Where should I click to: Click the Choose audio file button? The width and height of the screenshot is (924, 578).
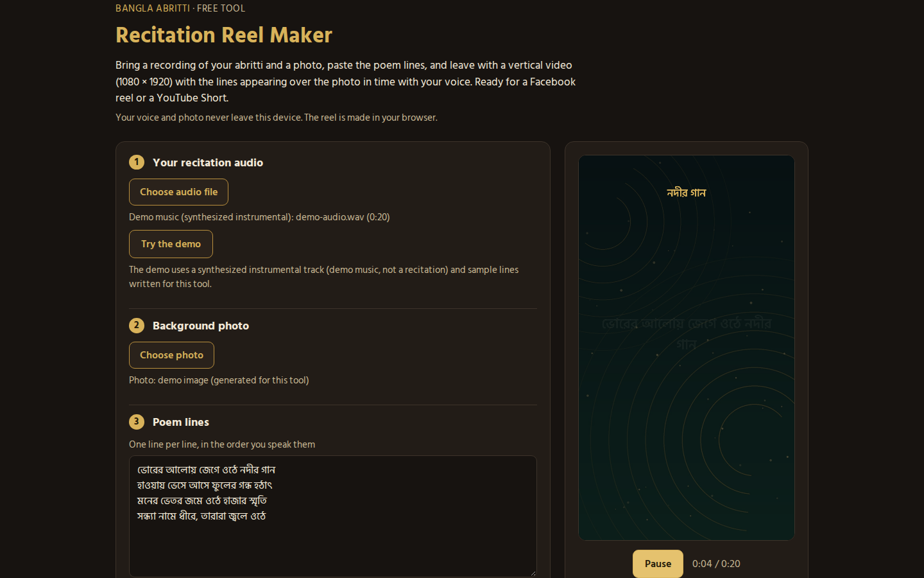(x=178, y=192)
